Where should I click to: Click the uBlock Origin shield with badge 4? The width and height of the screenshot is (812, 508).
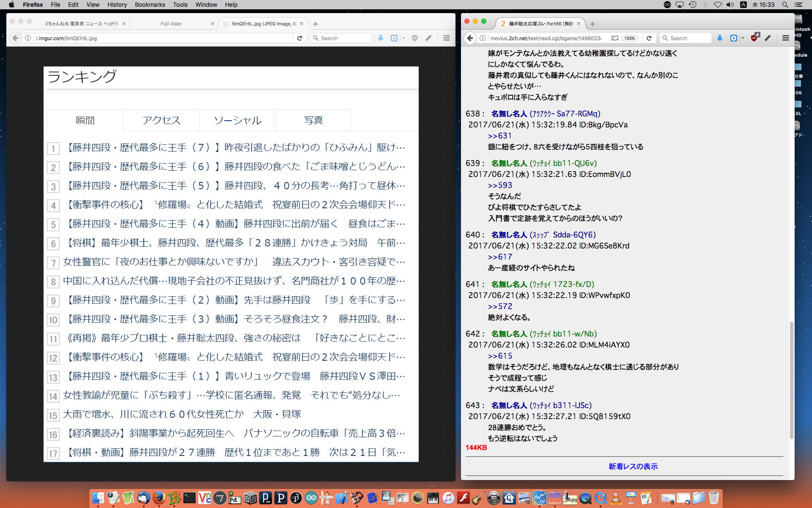tap(754, 38)
